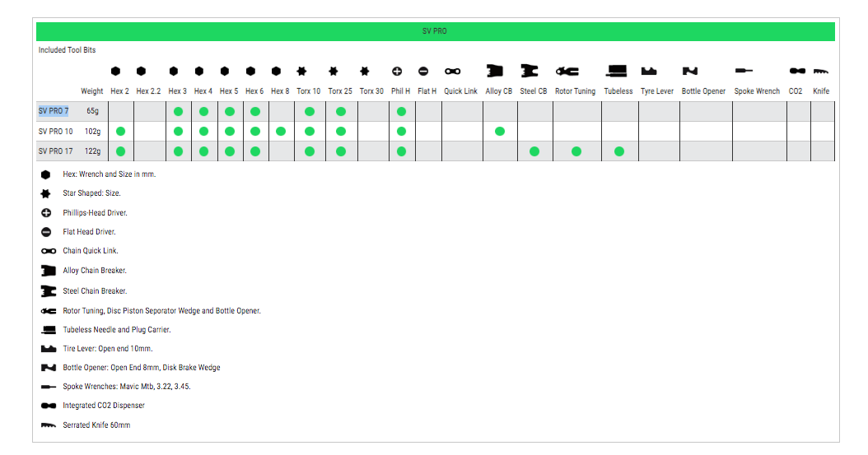Click the green dot for SV PRO 10 Alloy CB
This screenshot has width=868, height=455.
click(499, 131)
